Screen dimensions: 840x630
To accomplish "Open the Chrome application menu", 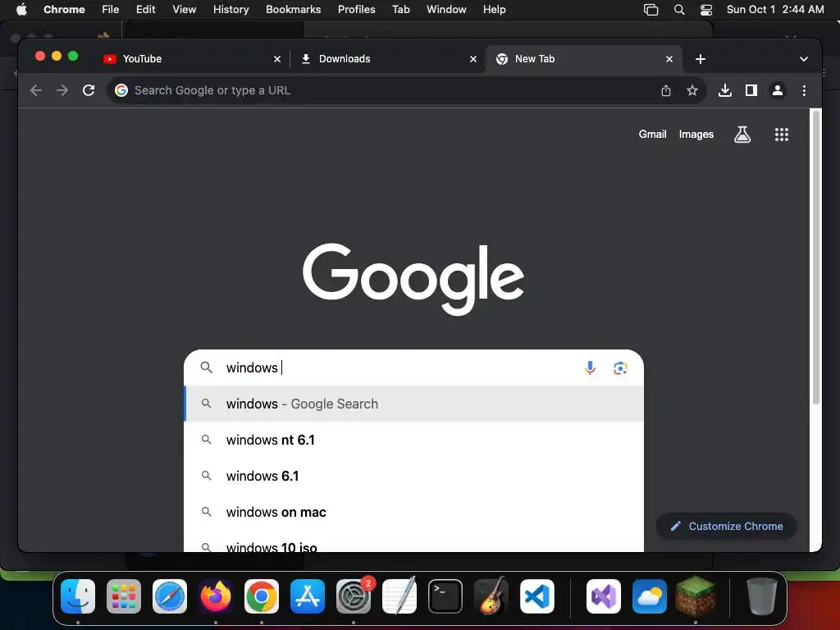I will coord(64,9).
